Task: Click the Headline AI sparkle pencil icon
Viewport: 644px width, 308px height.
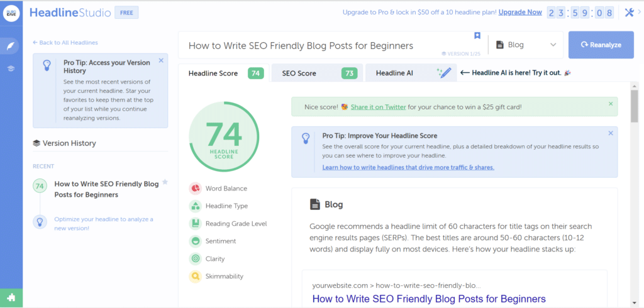Action: [444, 73]
